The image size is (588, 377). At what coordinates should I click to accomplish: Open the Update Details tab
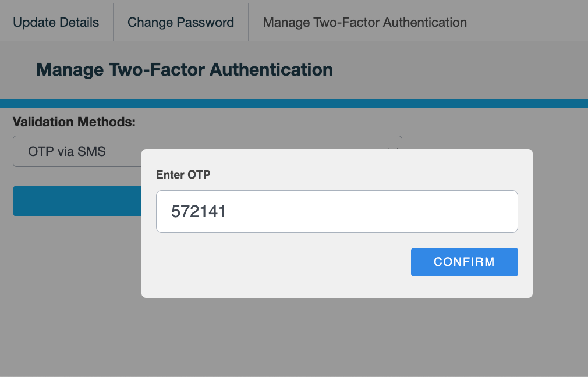pyautogui.click(x=56, y=23)
